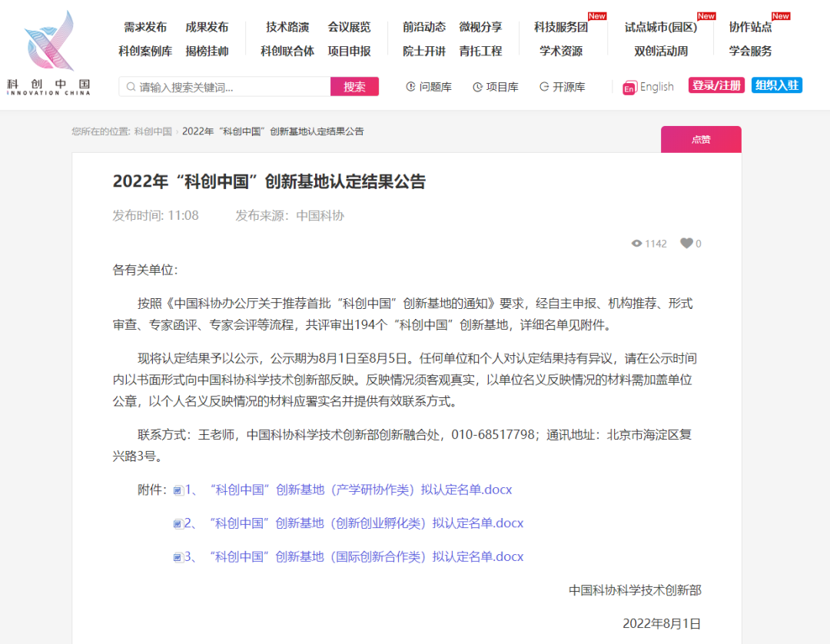The width and height of the screenshot is (830, 644).
Task: Click the 登录/注册 login button
Action: coord(715,85)
